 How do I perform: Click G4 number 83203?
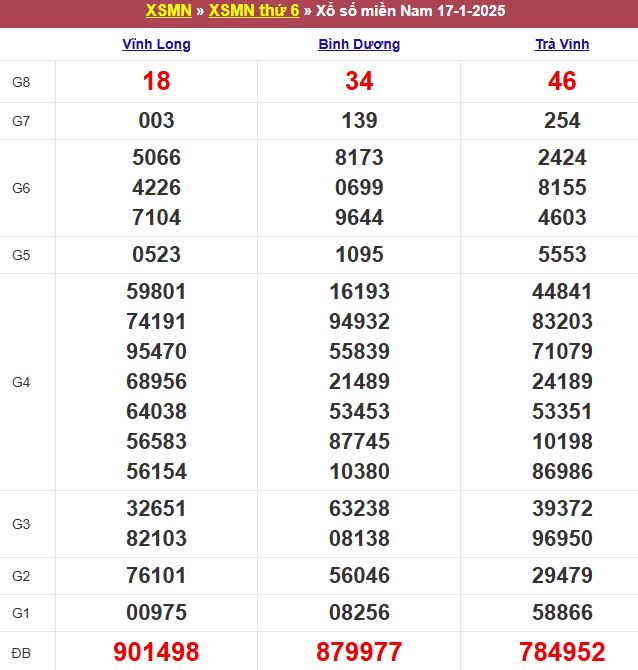click(x=562, y=321)
